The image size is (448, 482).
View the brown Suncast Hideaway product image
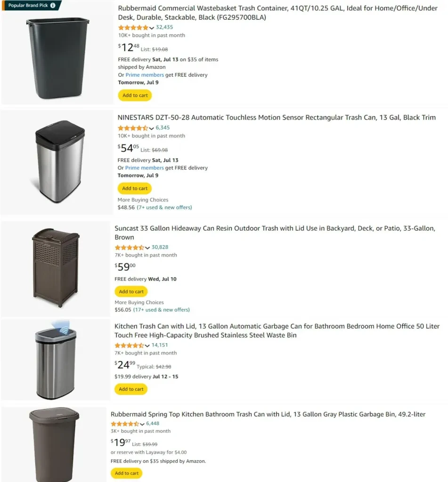pos(56,268)
